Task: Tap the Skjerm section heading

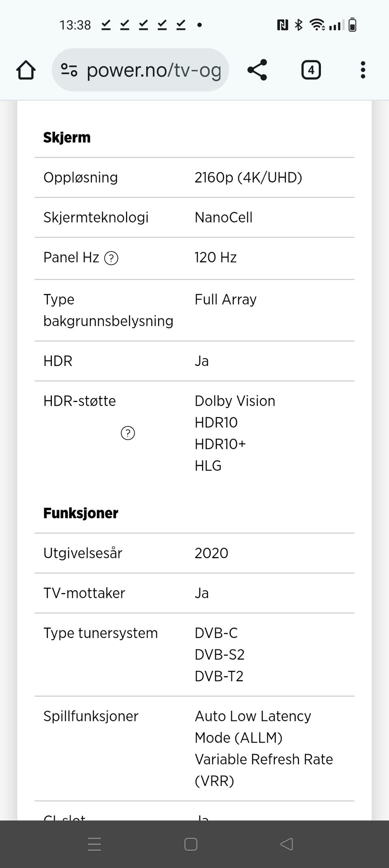Action: tap(67, 138)
